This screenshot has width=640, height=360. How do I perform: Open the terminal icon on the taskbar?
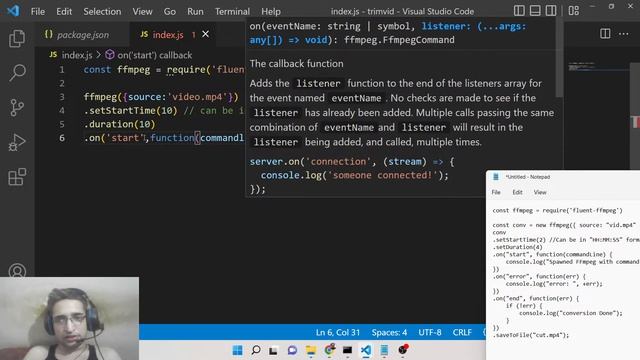click(347, 350)
